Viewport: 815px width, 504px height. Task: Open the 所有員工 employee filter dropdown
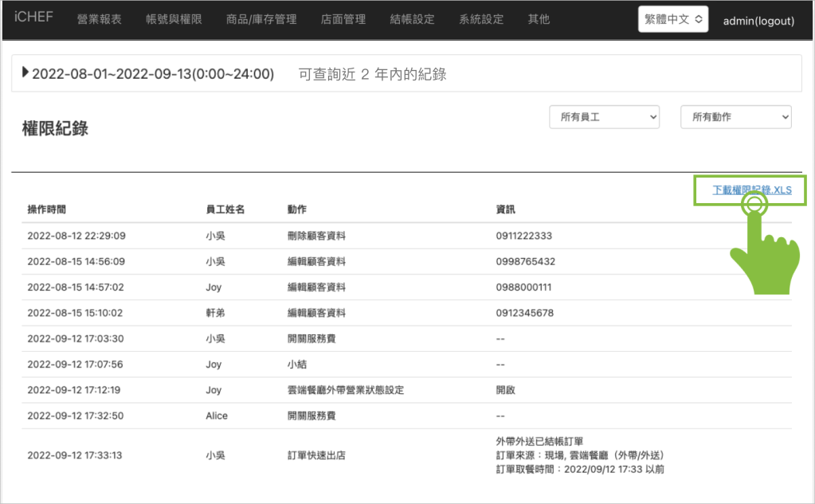(605, 117)
